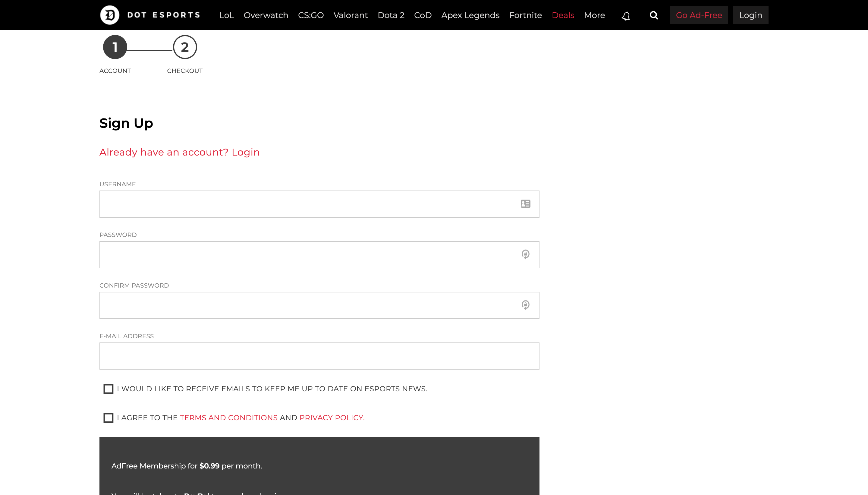Select the Valorant navigation tab
Image resolution: width=868 pixels, height=495 pixels.
click(351, 15)
